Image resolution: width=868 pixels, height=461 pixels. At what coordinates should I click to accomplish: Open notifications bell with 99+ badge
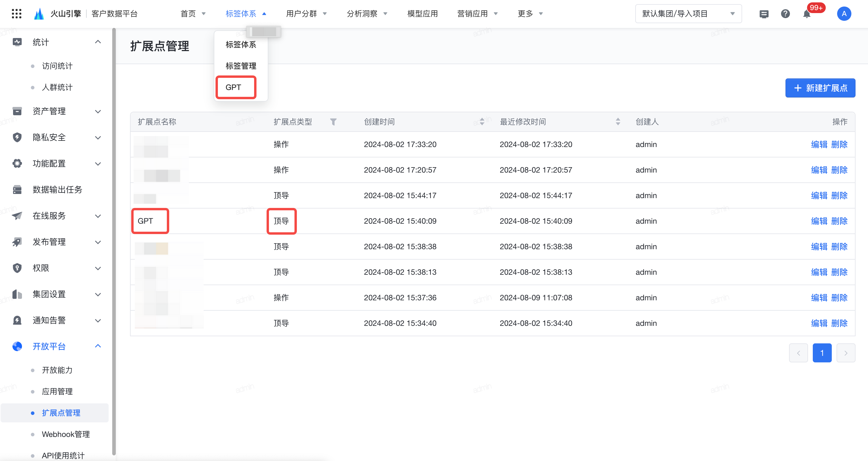pos(807,14)
